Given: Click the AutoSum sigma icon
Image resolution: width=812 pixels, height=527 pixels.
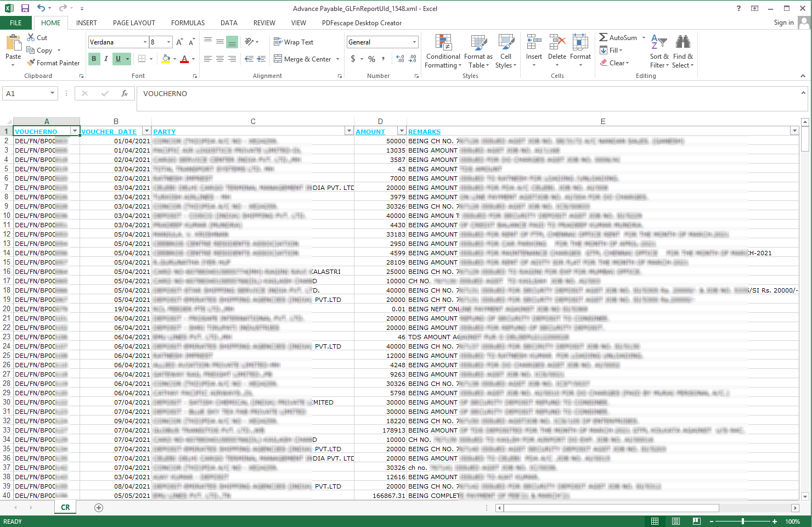Looking at the screenshot, I should point(604,37).
